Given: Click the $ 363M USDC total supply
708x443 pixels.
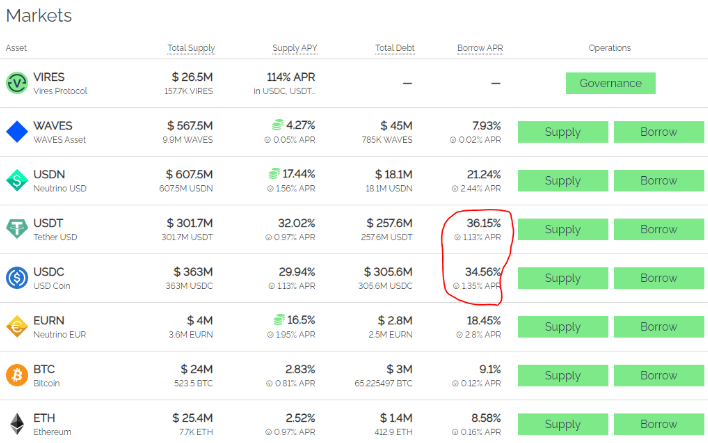Looking at the screenshot, I should pyautogui.click(x=193, y=272).
